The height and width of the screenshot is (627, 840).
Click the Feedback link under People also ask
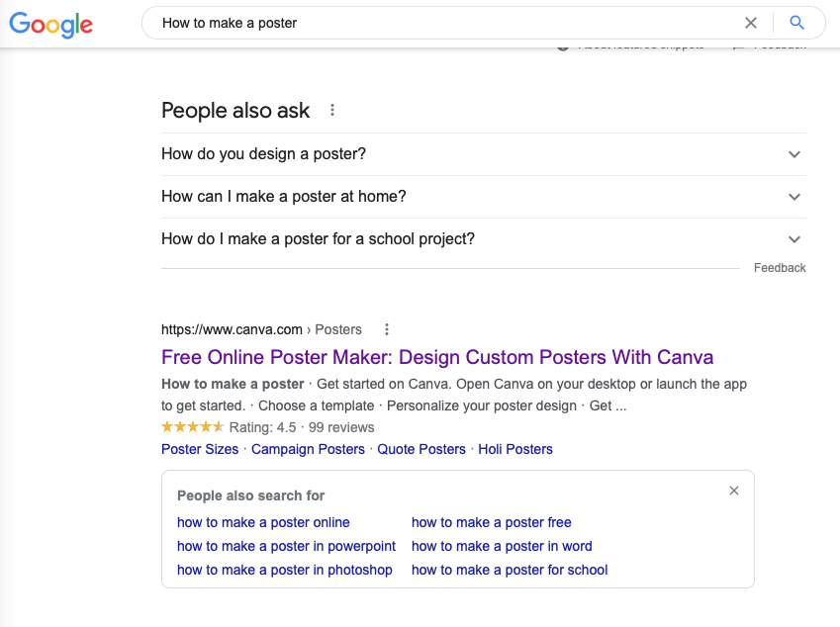780,267
